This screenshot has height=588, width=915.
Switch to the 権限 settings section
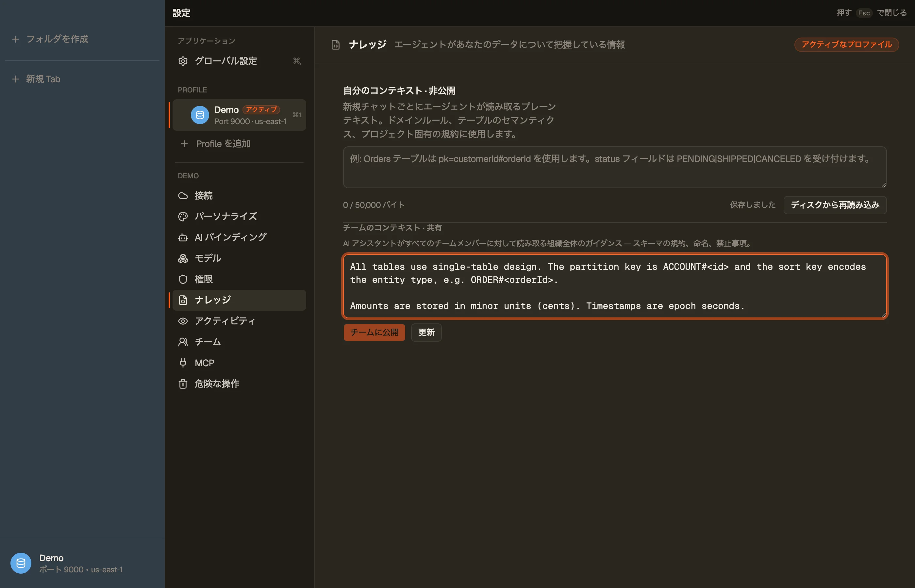point(239,279)
